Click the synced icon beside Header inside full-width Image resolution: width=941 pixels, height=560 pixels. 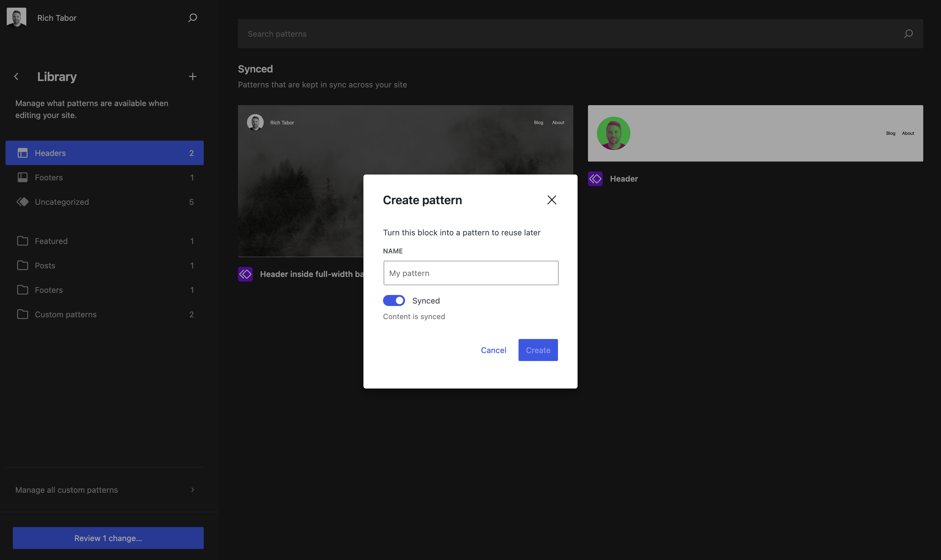coord(245,274)
